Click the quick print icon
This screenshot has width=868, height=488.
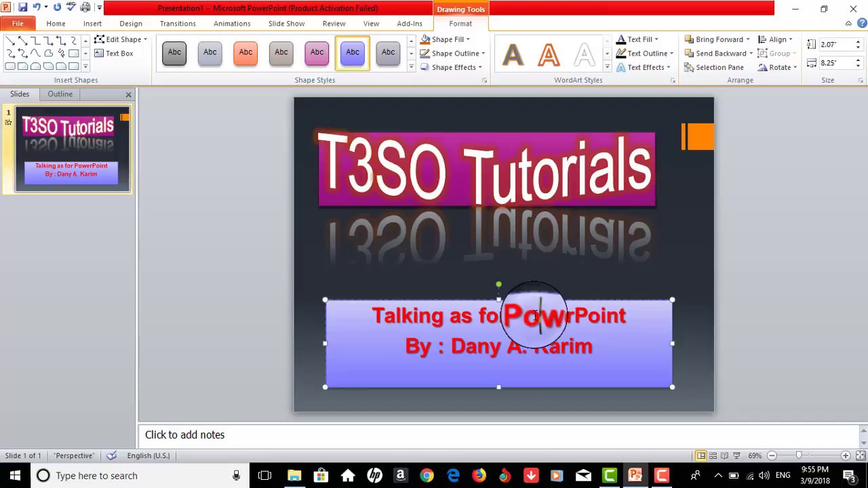point(85,7)
